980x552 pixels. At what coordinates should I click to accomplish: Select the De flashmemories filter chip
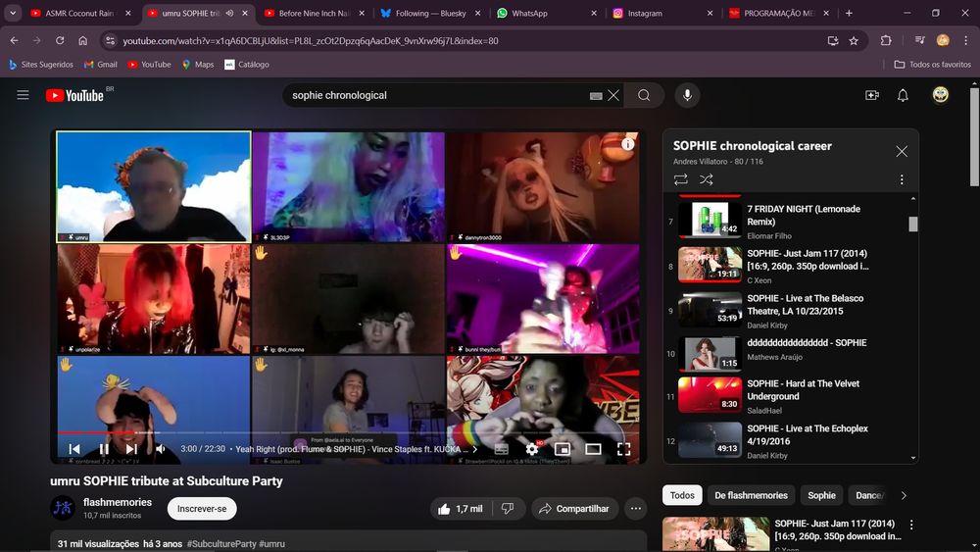[x=752, y=495]
